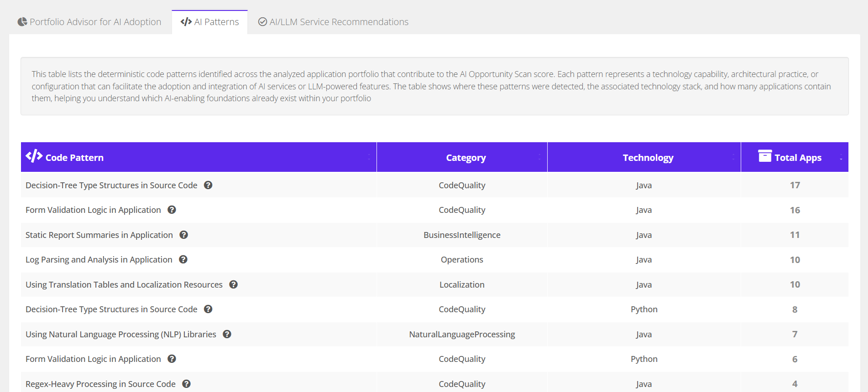Screen dimensions: 868x392
Task: Open help icon for Python Form Validation Logic row
Action: (172, 359)
